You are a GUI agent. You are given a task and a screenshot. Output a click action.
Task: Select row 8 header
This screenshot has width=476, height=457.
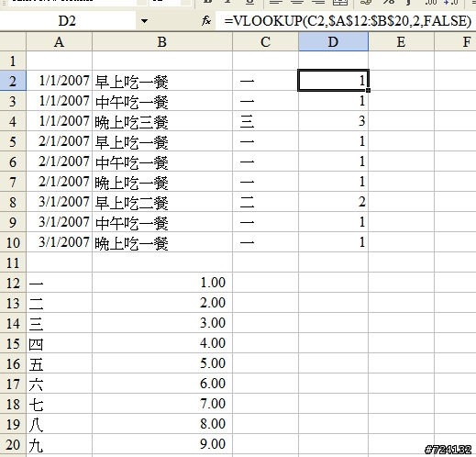(x=13, y=202)
